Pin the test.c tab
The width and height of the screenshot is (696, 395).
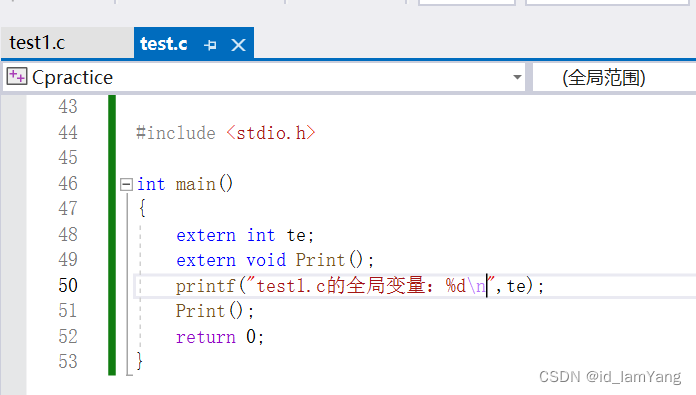[x=210, y=45]
